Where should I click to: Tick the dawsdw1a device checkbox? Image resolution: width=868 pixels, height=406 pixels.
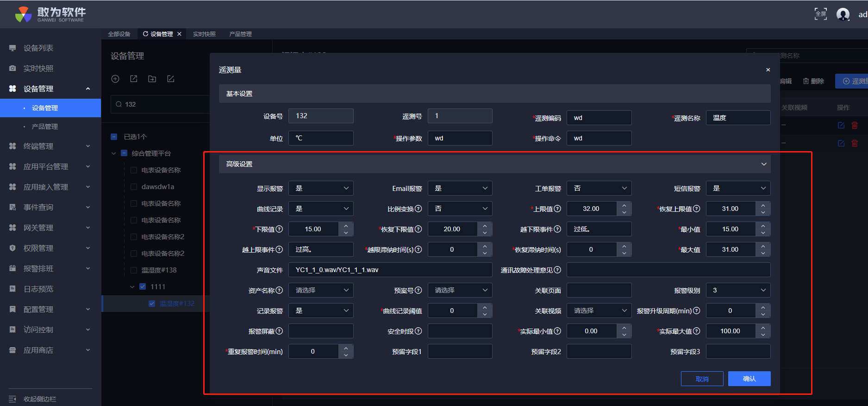134,187
